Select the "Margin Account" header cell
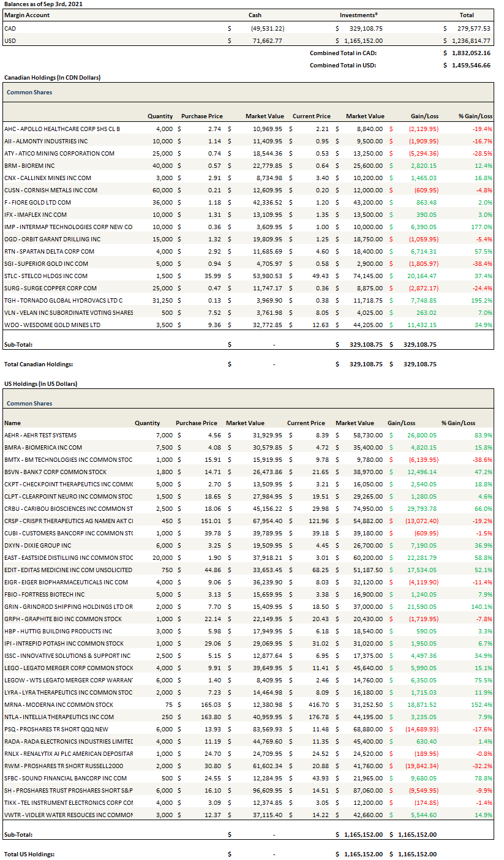The image size is (504, 860). (26, 15)
